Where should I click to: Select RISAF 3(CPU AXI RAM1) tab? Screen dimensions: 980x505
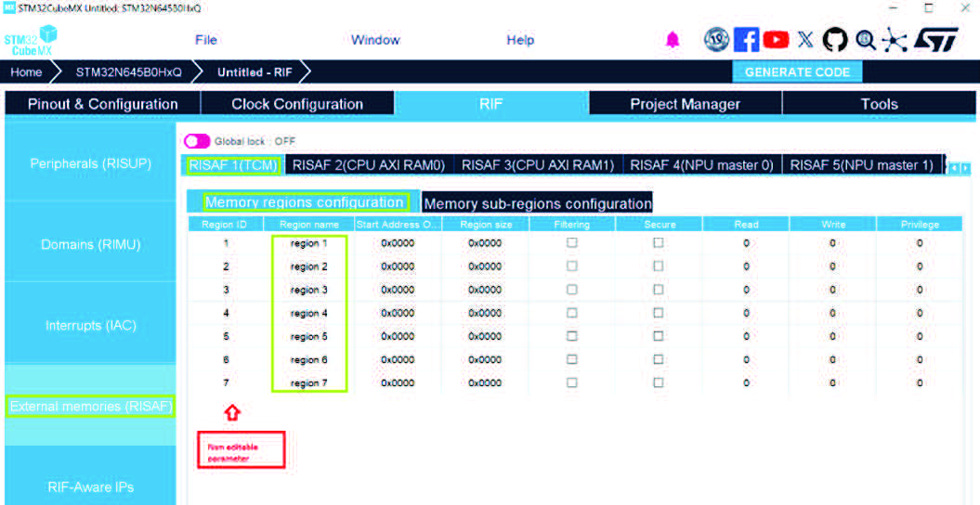point(538,165)
